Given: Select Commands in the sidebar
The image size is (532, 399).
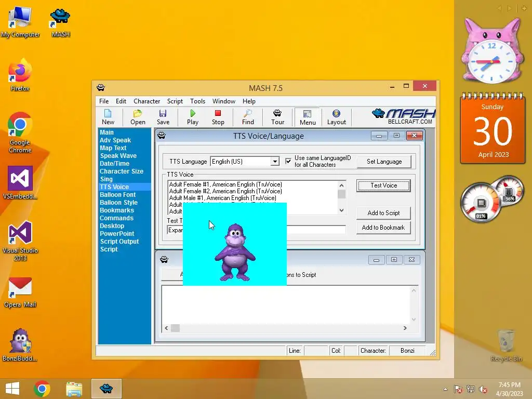Looking at the screenshot, I should coord(116,218).
